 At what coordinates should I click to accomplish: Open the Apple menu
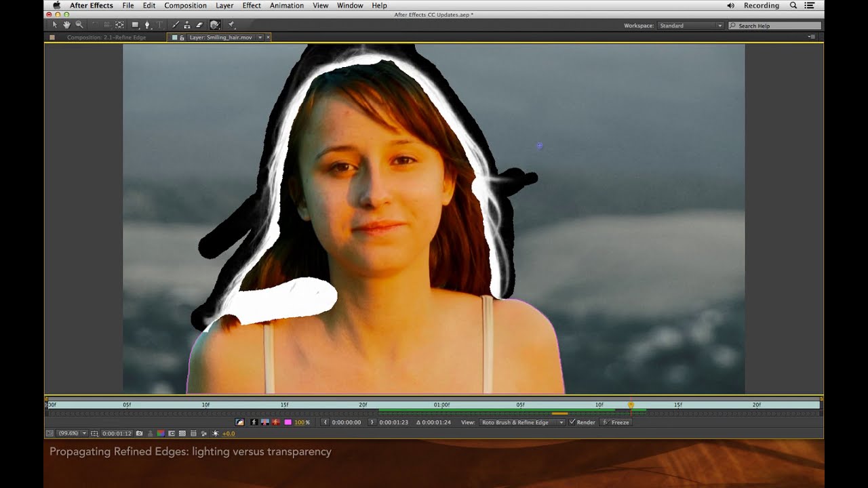pos(57,5)
